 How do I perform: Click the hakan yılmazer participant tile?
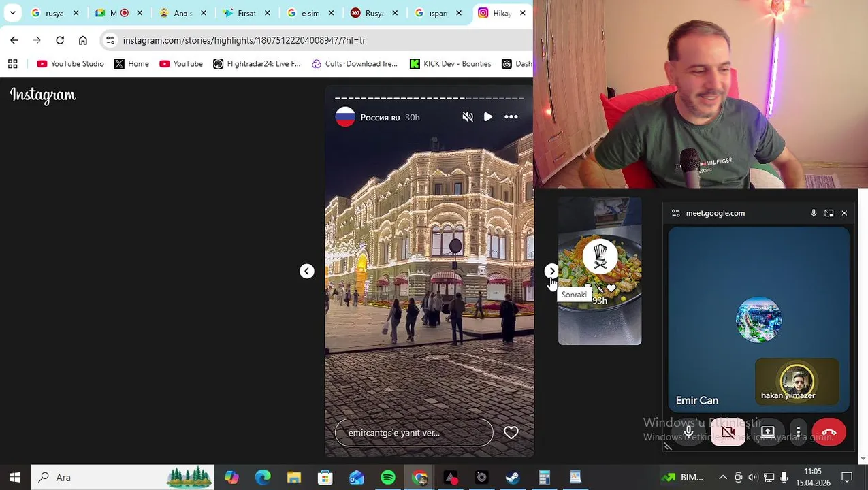point(797,382)
